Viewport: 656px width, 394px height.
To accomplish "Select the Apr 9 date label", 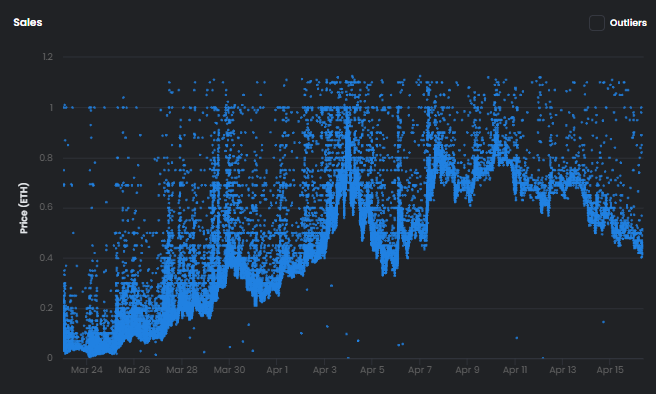I will (467, 370).
